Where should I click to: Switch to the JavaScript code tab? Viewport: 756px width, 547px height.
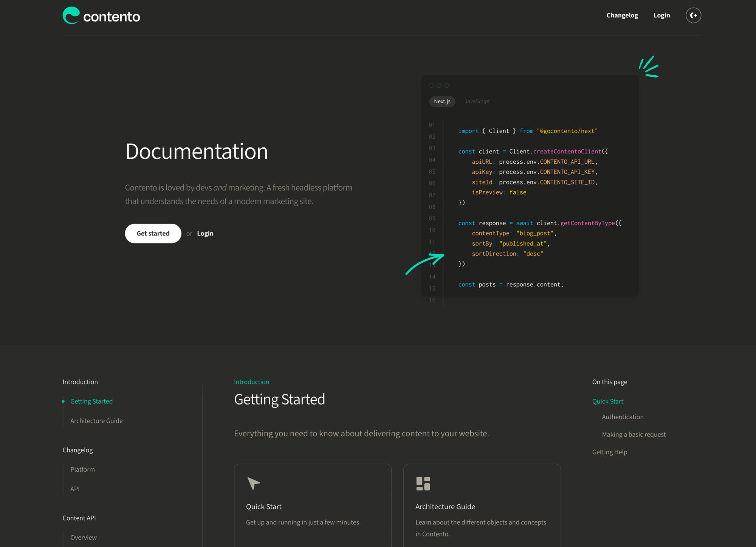[x=477, y=101]
